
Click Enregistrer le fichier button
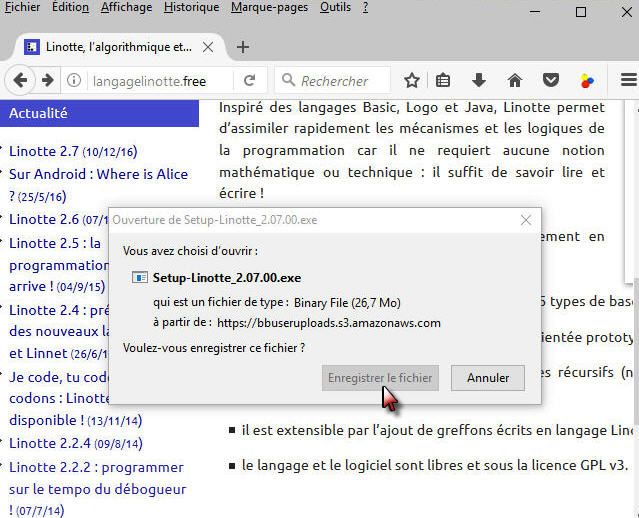380,378
